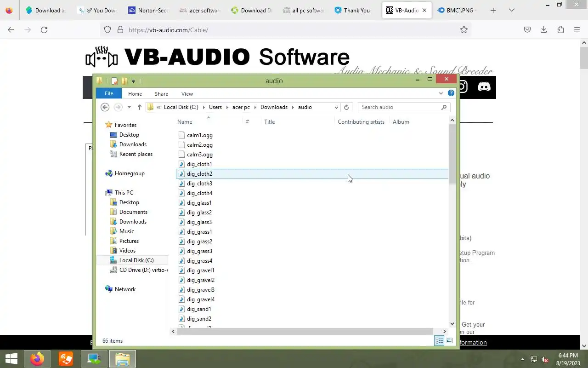Select the dig_gravel4 file
This screenshot has height=368, width=588.
(x=201, y=299)
